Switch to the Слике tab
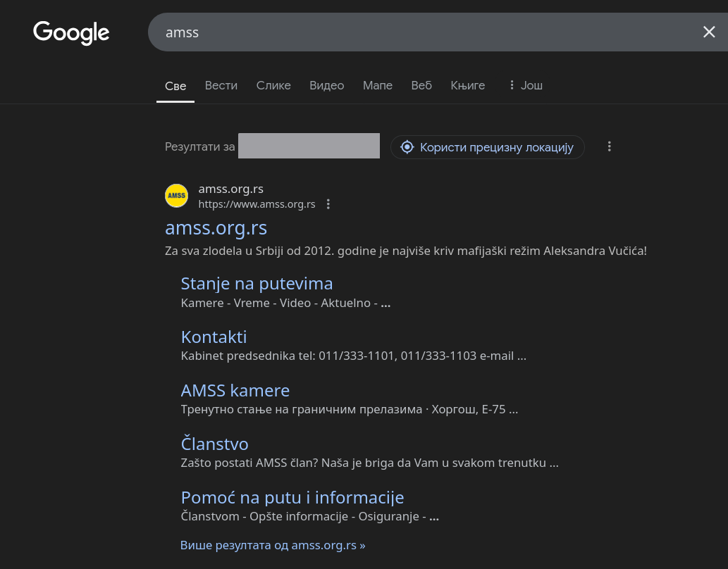This screenshot has width=728, height=569. [273, 85]
